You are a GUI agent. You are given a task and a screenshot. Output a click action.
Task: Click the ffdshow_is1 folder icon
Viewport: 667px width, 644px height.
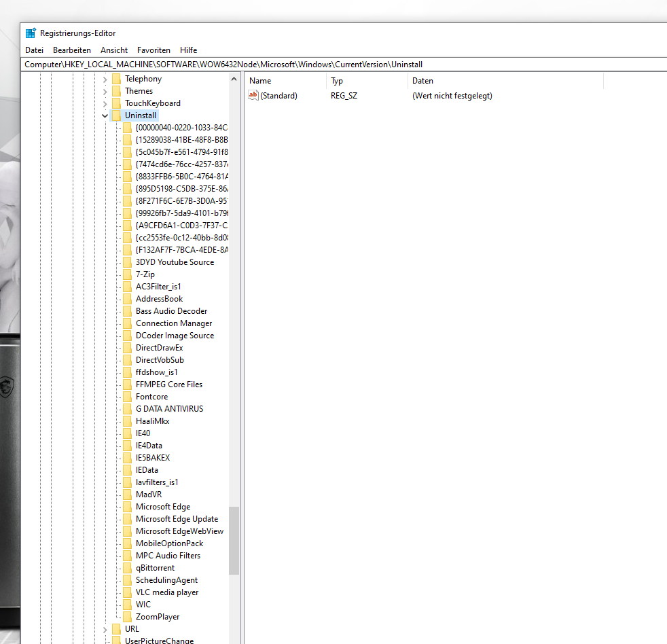point(127,373)
